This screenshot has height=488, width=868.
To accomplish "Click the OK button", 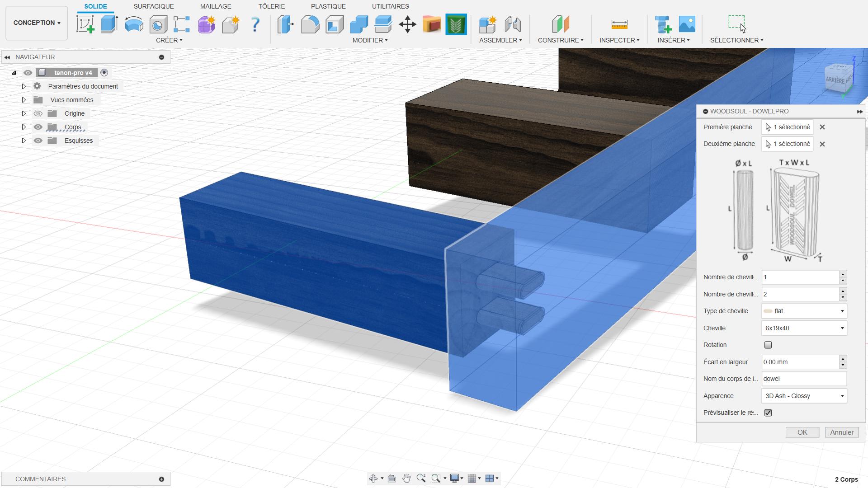I will [802, 432].
